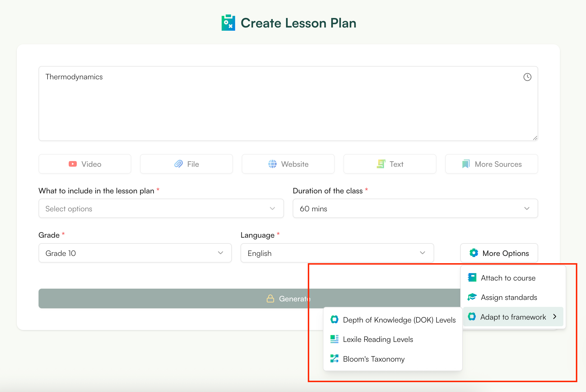Open More Sources via the bookmark icon
The width and height of the screenshot is (586, 392).
click(465, 164)
